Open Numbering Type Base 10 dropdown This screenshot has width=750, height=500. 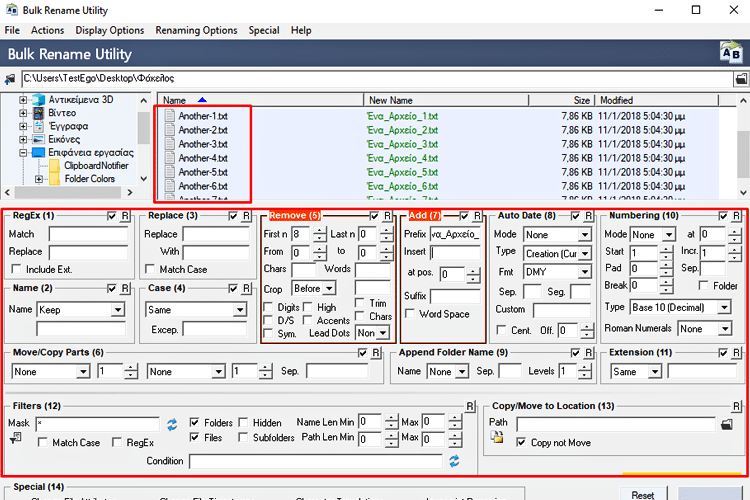725,307
